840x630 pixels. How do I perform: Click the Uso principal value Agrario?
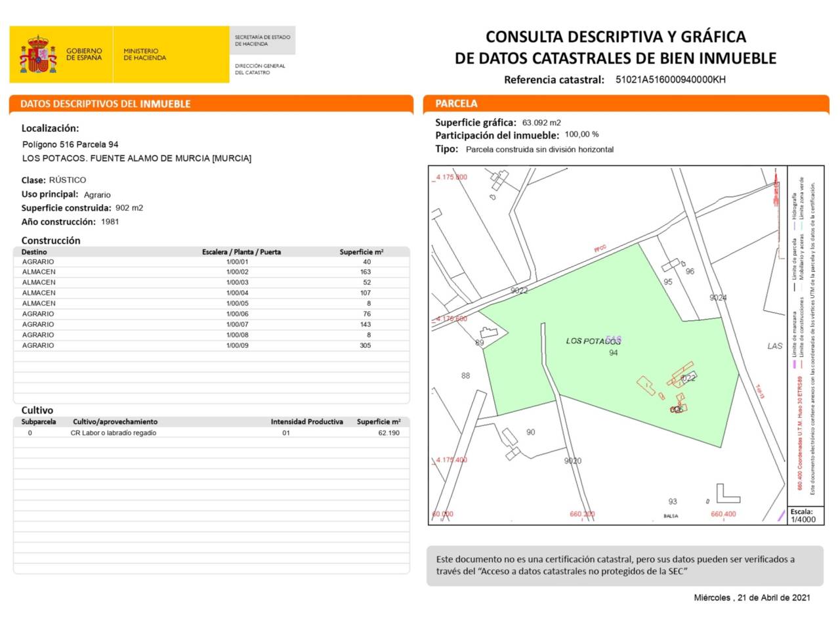(x=97, y=195)
